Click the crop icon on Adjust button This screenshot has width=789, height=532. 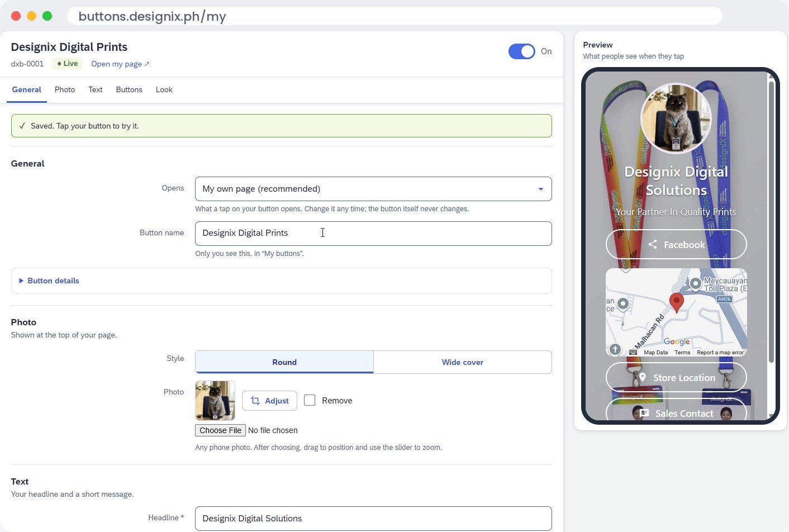(255, 401)
